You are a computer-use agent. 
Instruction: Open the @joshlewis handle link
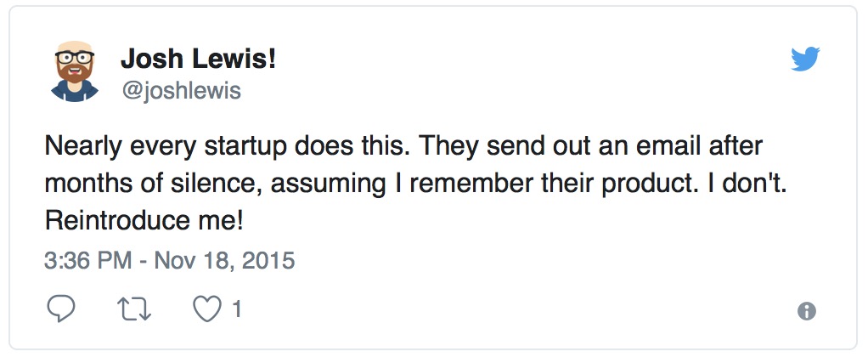tap(181, 91)
